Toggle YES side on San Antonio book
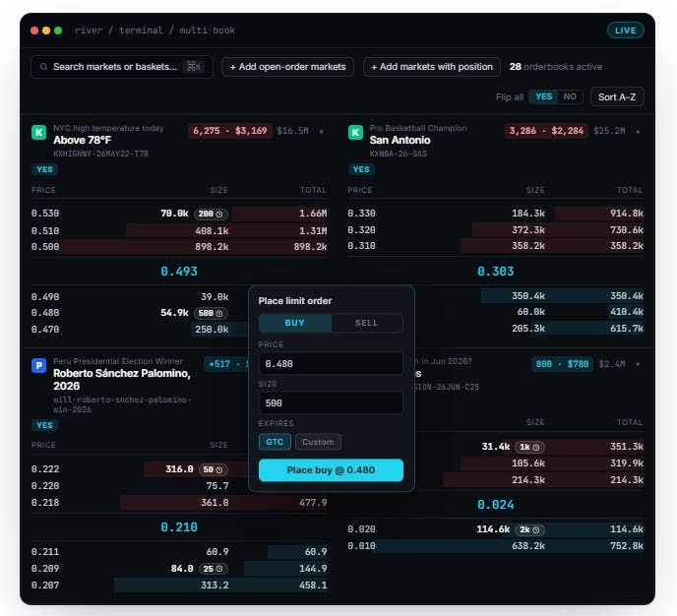677x616 pixels. (x=361, y=169)
